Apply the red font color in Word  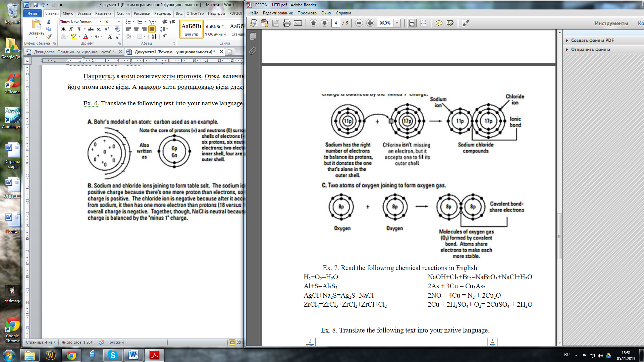[86, 37]
